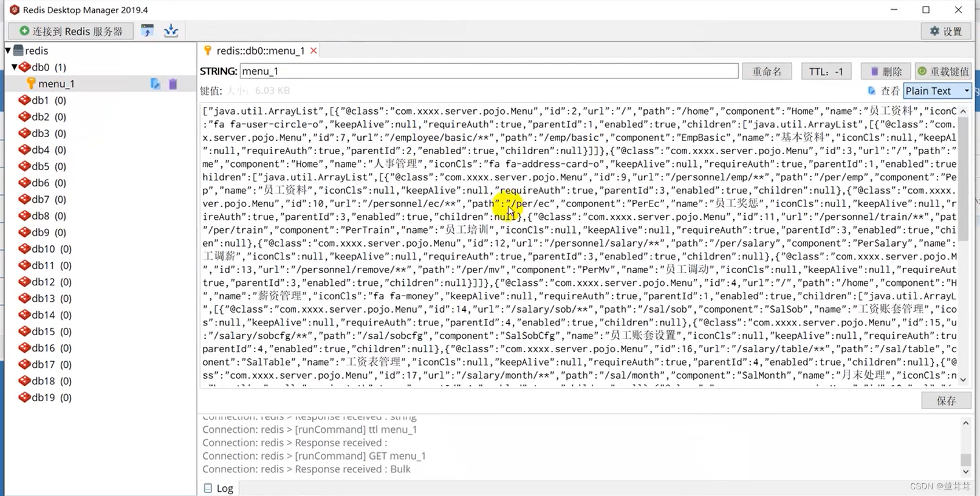Click the log panel scrollbar up arrow
980x496 pixels.
965,423
